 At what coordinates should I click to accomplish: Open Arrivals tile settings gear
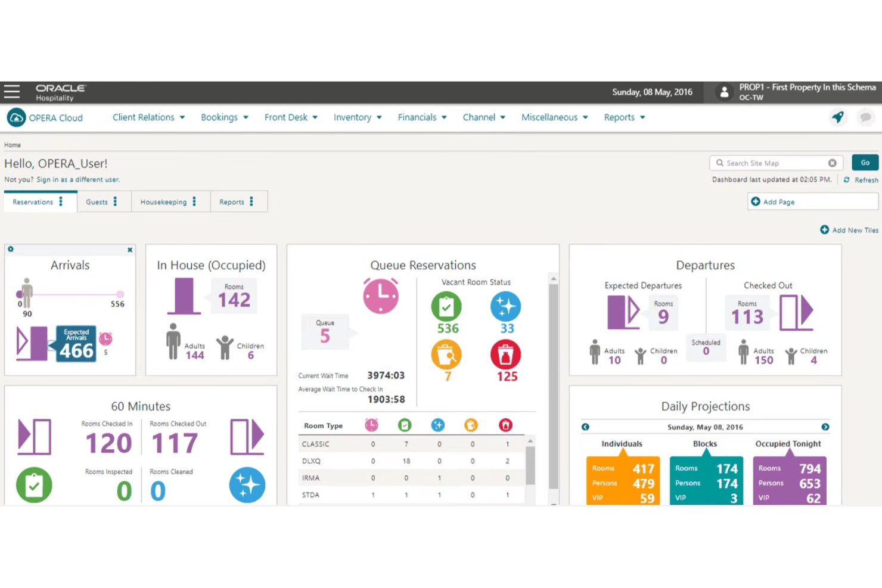pyautogui.click(x=11, y=249)
